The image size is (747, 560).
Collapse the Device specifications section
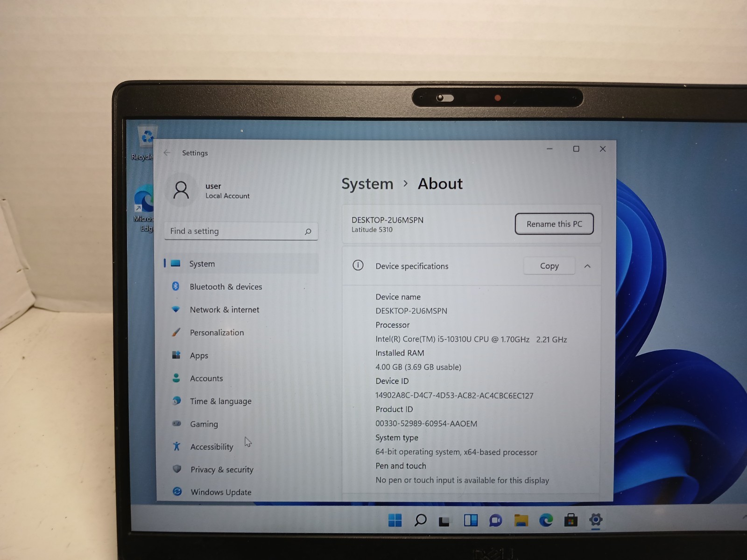587,266
